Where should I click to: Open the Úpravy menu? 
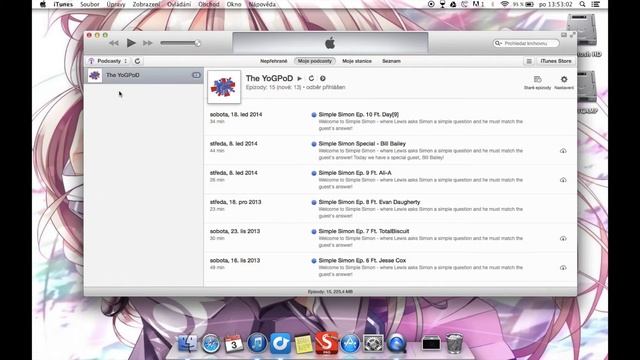coord(116,4)
